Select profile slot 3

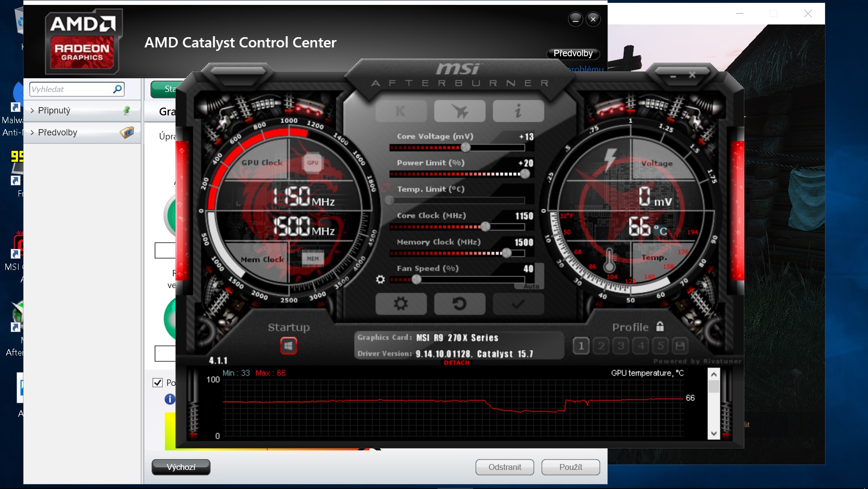click(621, 346)
